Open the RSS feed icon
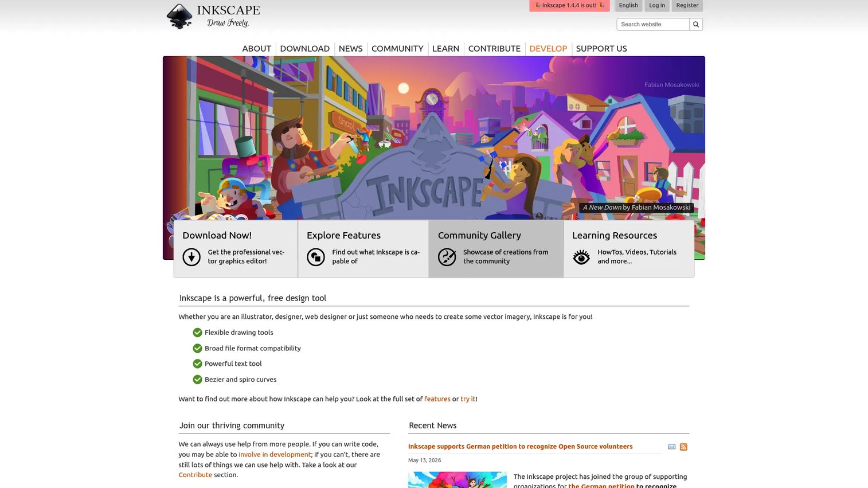 [683, 447]
